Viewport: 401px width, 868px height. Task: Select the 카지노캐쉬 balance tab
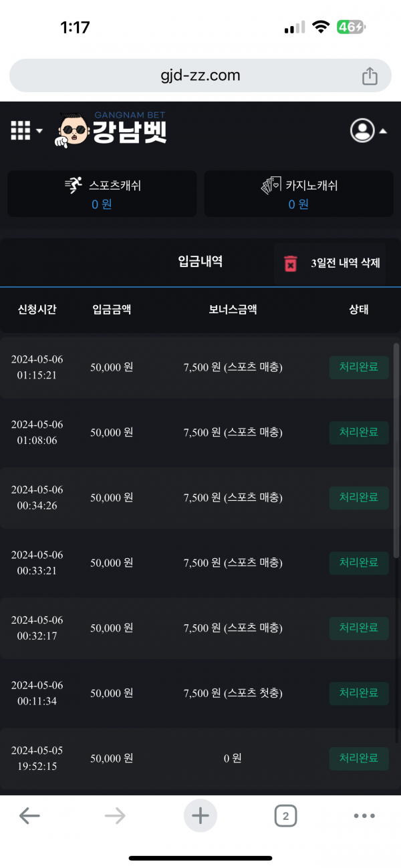299,194
